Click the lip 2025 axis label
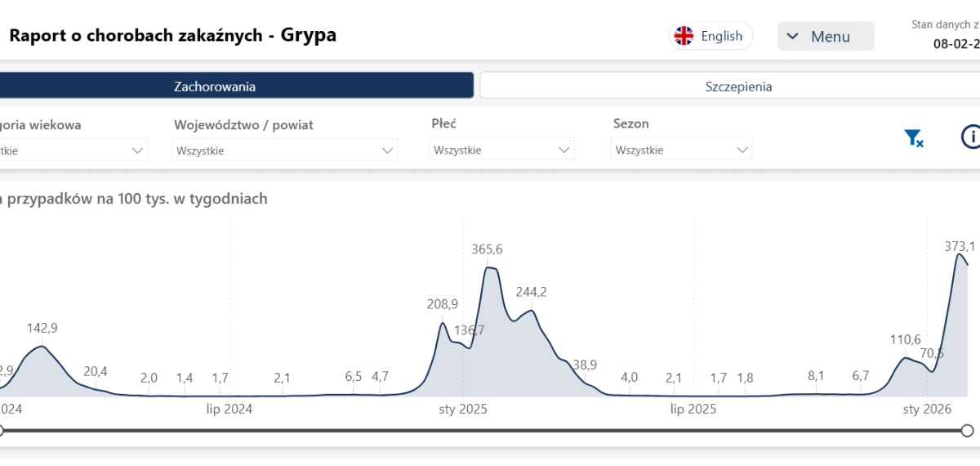Viewport: 980px width, 466px height. tap(693, 409)
